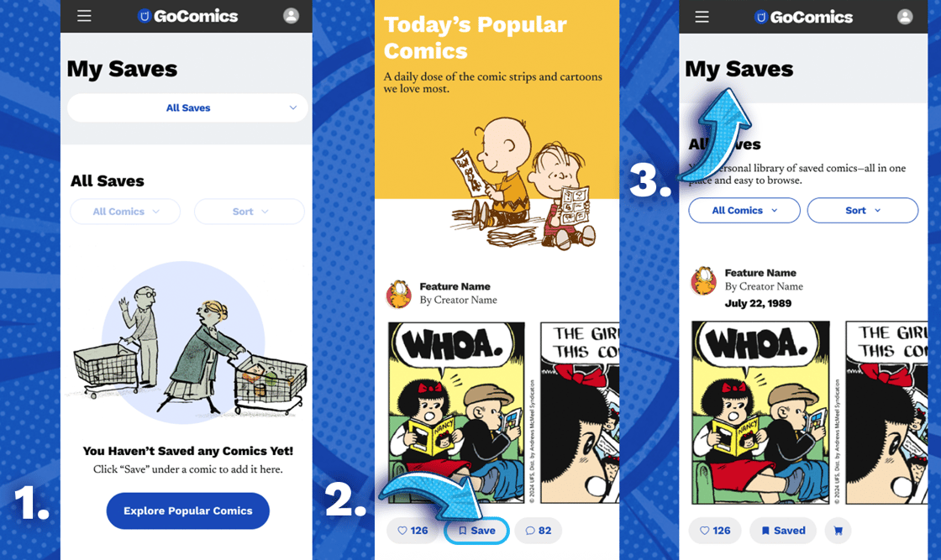The image size is (941, 560).
Task: Click Garfield avatar beside Feature Name, middle screen
Action: [x=398, y=294]
